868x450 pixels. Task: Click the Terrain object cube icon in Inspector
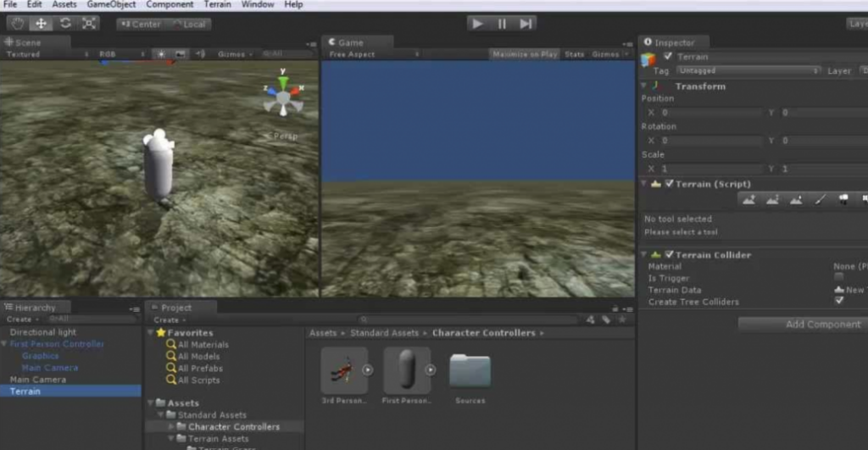(648, 58)
